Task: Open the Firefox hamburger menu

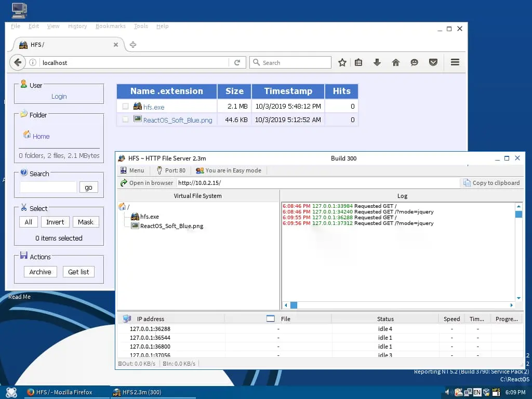Action: 455,62
